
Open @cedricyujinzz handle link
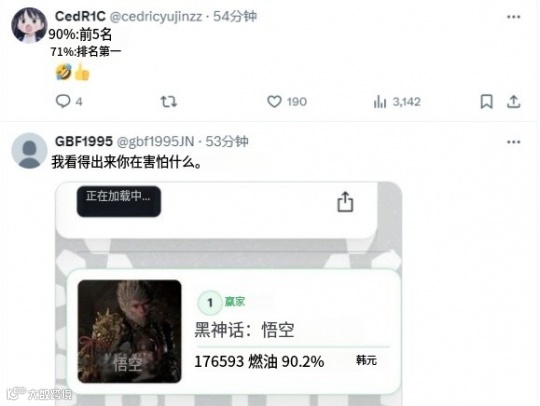tap(156, 17)
